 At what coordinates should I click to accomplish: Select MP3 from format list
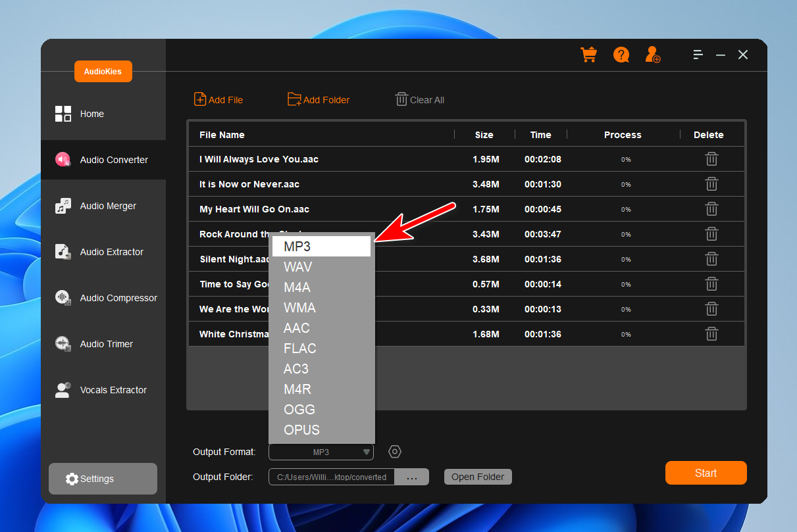tap(321, 247)
